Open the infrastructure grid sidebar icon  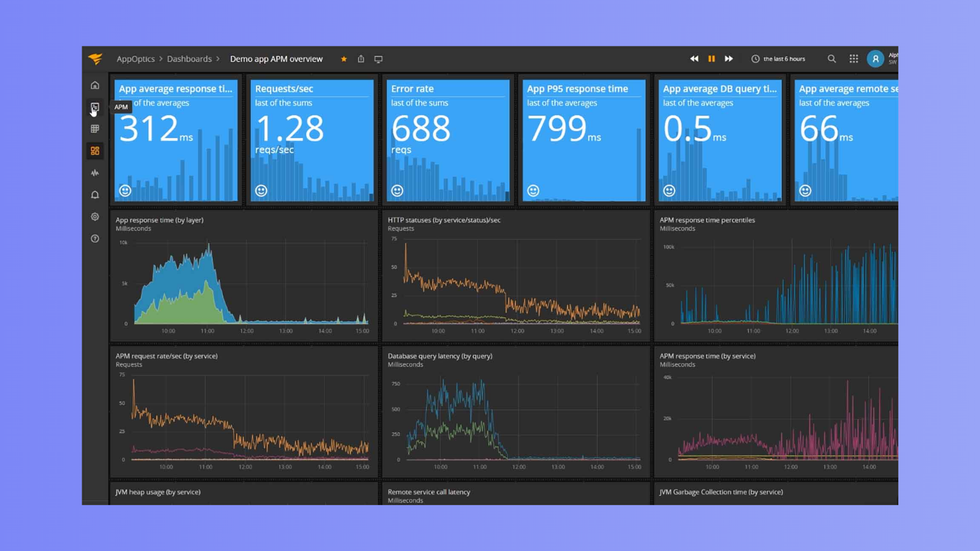[x=95, y=129]
